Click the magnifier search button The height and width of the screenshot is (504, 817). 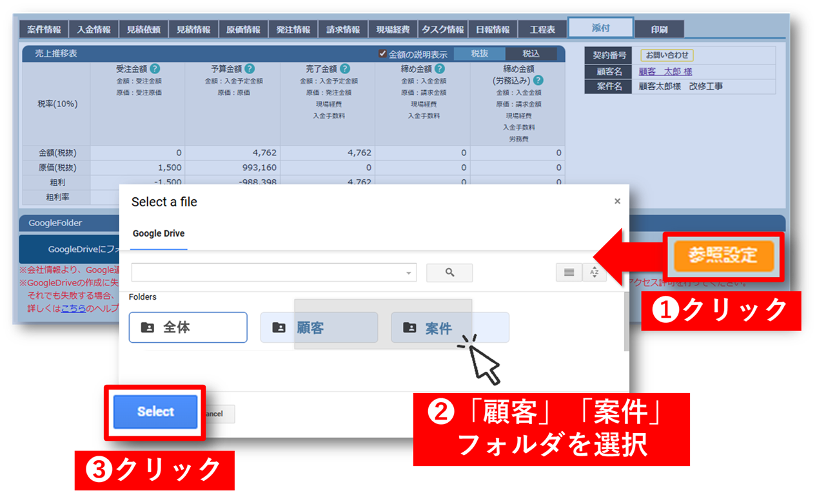pyautogui.click(x=449, y=273)
